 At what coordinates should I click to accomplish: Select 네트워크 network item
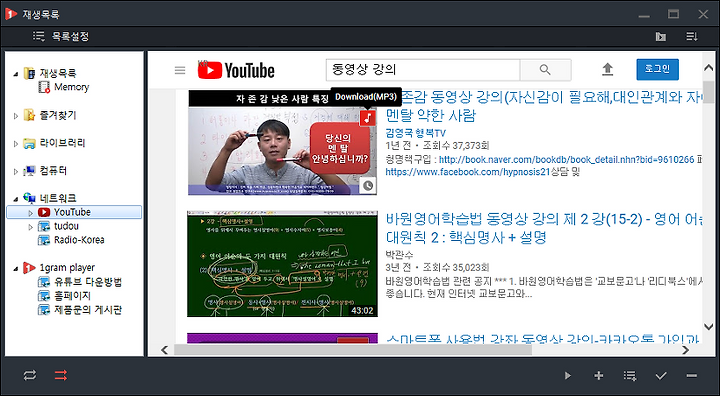(x=50, y=198)
